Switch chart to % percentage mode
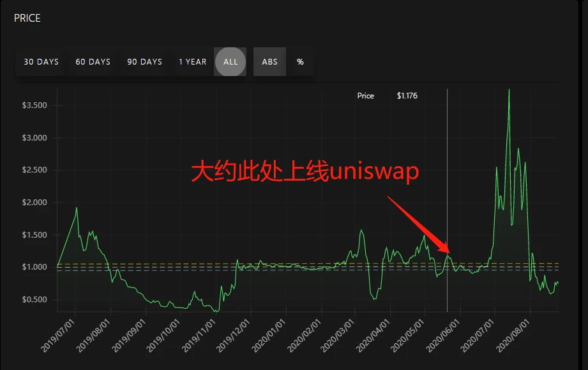Viewport: 588px width, 370px height. pyautogui.click(x=300, y=62)
